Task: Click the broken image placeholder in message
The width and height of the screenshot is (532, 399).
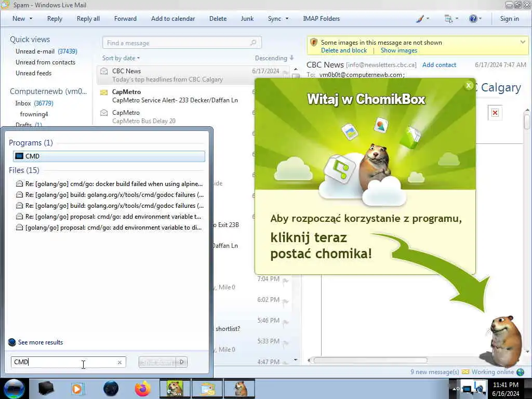Action: pyautogui.click(x=495, y=113)
